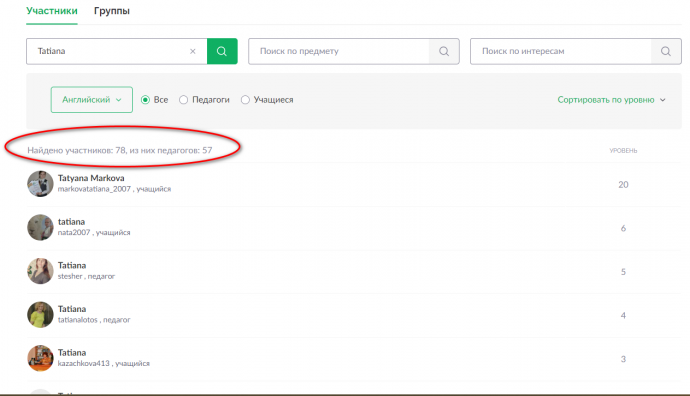Click username text nata2007, учащийся
Image resolution: width=690 pixels, height=396 pixels.
click(x=94, y=233)
